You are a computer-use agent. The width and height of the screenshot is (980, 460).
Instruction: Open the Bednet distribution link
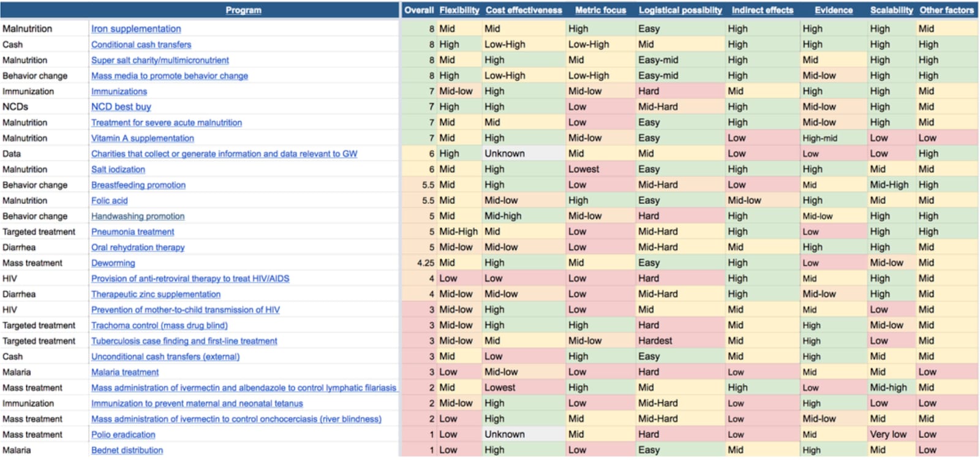(x=127, y=450)
